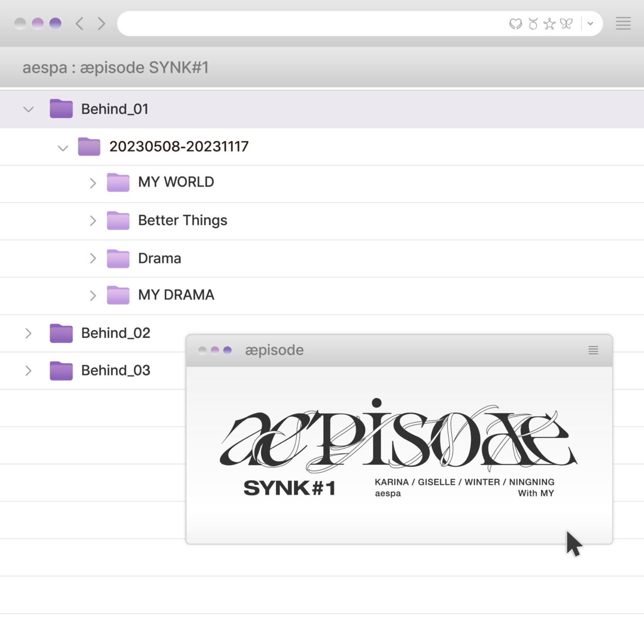Click the 20230508-20231117 folder icon

(x=89, y=146)
